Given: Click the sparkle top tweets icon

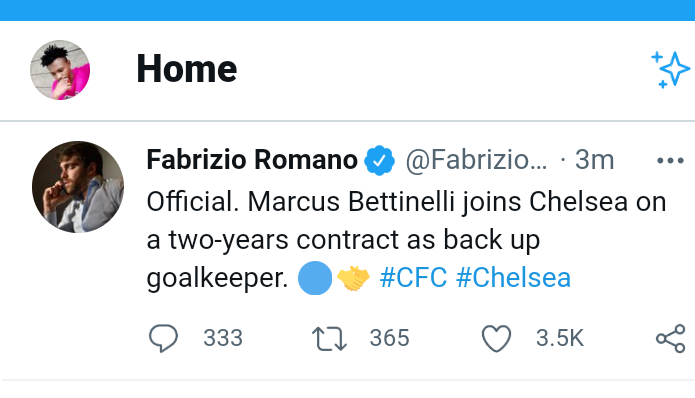Looking at the screenshot, I should [670, 70].
